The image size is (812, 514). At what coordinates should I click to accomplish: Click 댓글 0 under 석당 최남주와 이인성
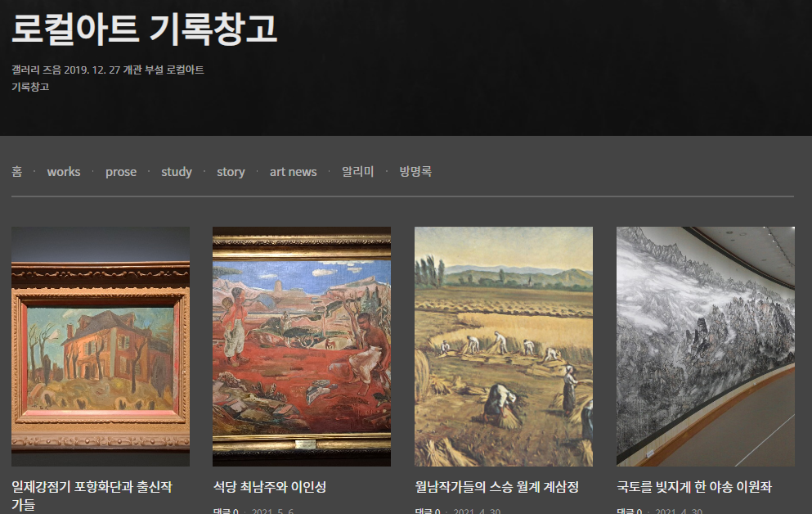point(226,511)
